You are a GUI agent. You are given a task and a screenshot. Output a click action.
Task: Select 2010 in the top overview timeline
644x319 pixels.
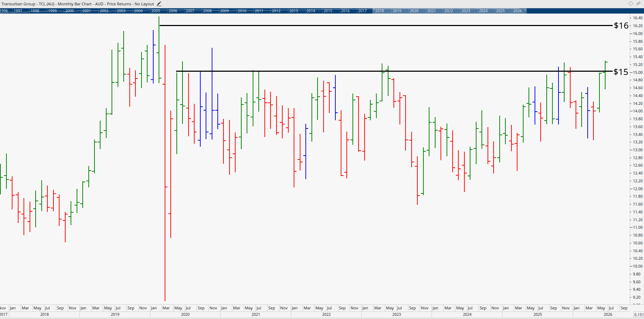click(x=242, y=11)
